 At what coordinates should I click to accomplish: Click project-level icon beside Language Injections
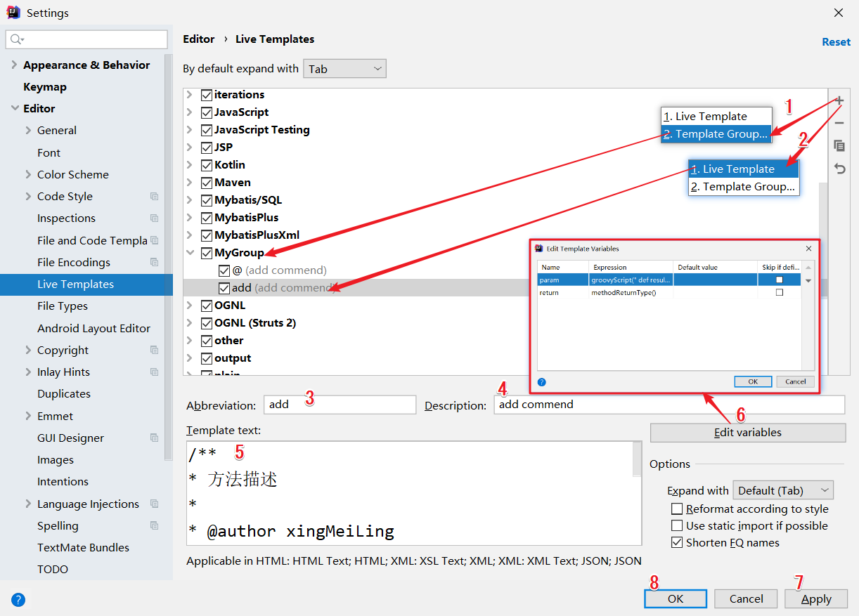154,504
